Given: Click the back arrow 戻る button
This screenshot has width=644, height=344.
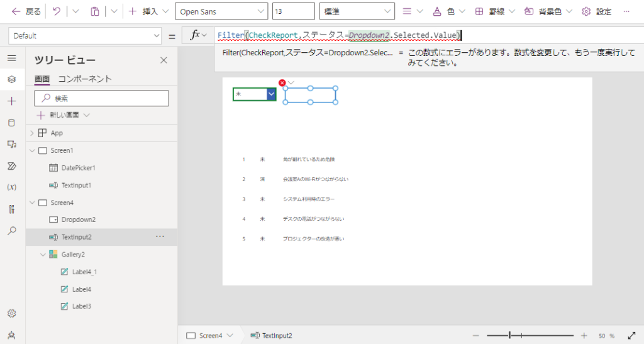Looking at the screenshot, I should tap(26, 11).
